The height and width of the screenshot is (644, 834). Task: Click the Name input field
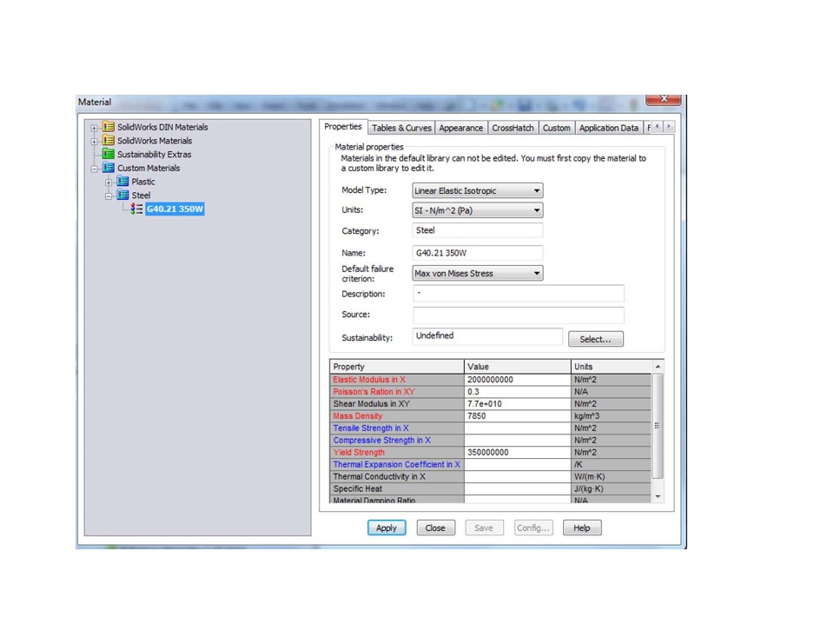(x=478, y=253)
